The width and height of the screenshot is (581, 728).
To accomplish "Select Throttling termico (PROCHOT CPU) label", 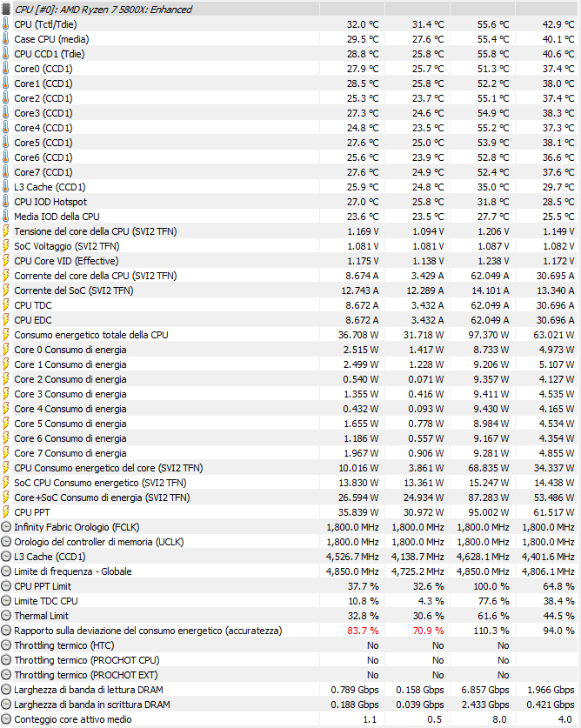I will 87,660.
